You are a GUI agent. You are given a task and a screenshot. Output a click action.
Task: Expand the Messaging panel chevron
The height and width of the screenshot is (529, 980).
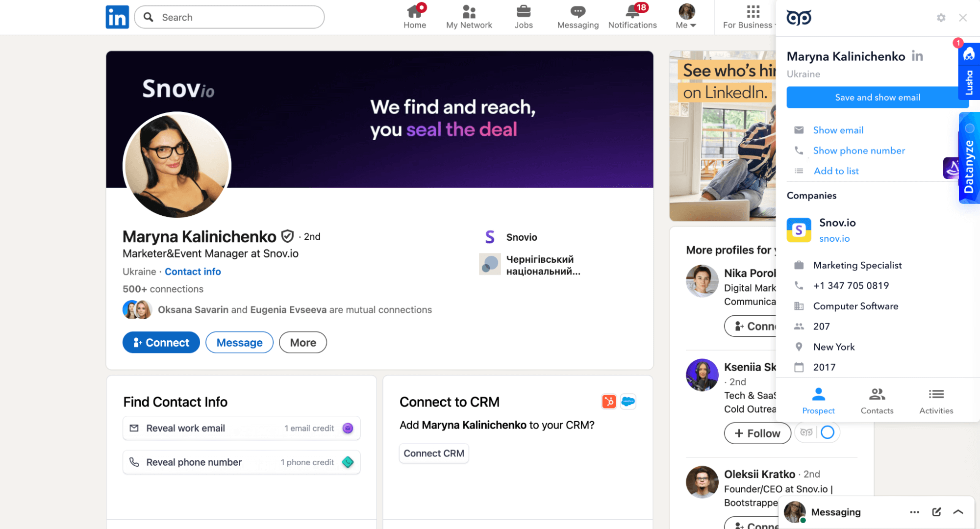(958, 512)
